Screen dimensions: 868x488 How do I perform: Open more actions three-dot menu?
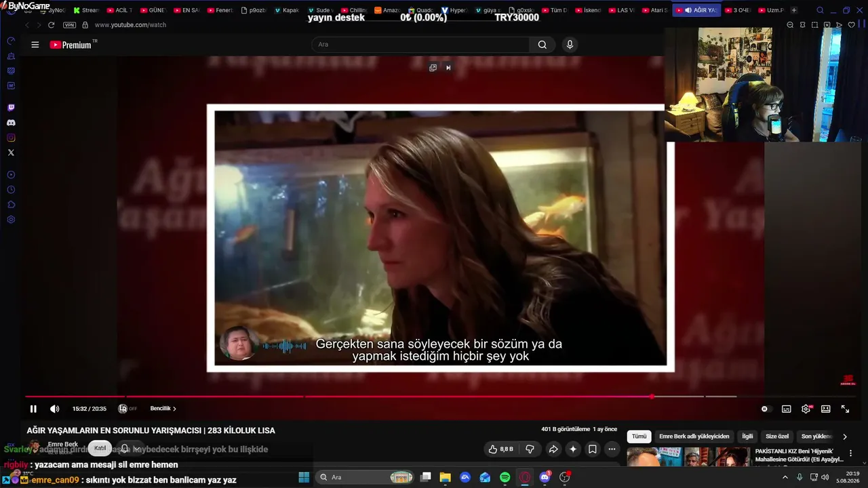[612, 449]
